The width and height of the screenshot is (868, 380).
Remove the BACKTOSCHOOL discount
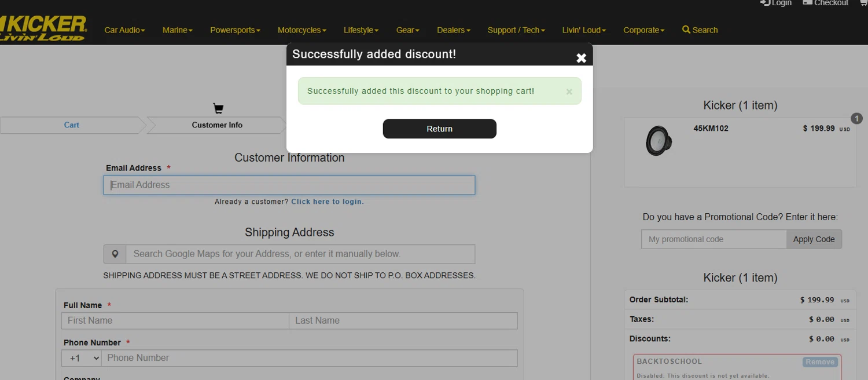(819, 362)
